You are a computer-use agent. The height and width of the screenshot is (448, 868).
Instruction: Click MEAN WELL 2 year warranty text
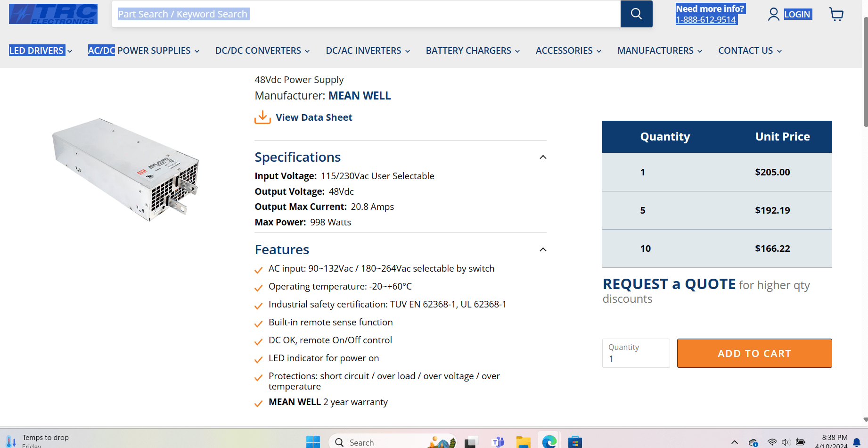[328, 402]
